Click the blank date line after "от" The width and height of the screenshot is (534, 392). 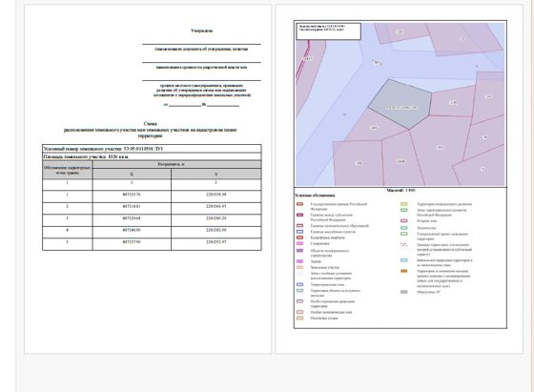point(185,105)
